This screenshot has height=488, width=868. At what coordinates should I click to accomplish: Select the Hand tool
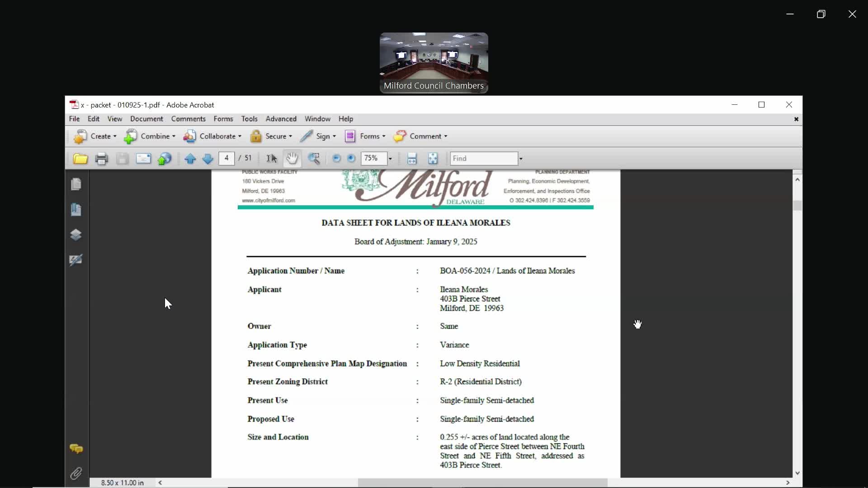pyautogui.click(x=292, y=158)
